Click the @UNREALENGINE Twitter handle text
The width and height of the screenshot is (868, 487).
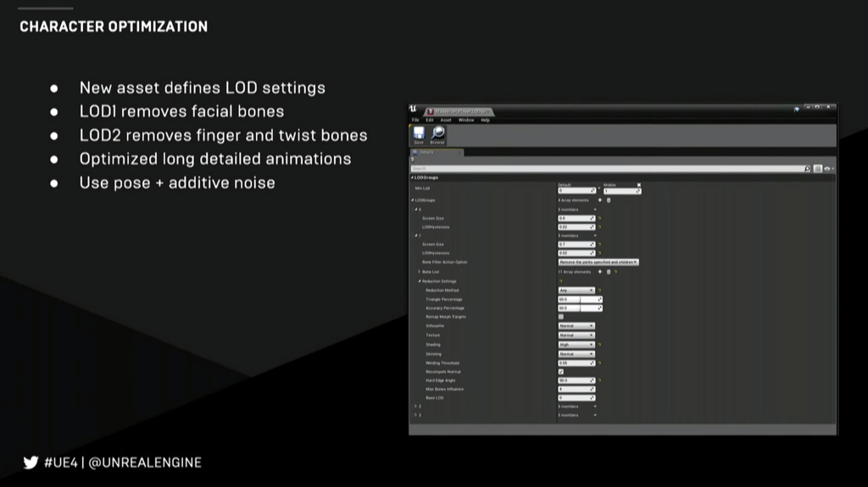[x=145, y=462]
